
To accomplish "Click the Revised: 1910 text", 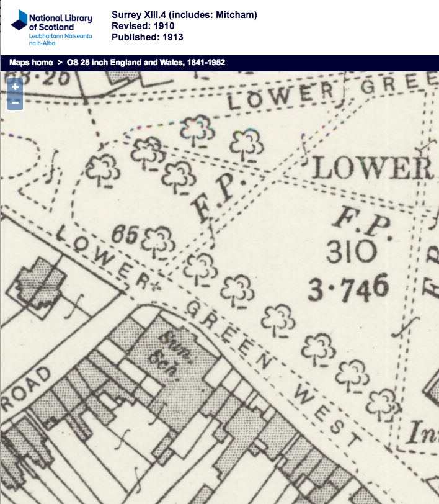I will click(x=143, y=25).
